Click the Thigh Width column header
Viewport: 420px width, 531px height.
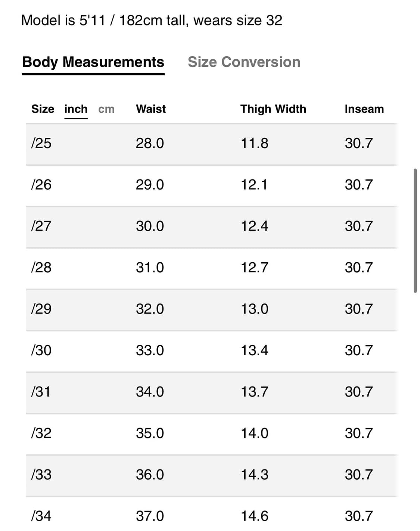pos(273,109)
